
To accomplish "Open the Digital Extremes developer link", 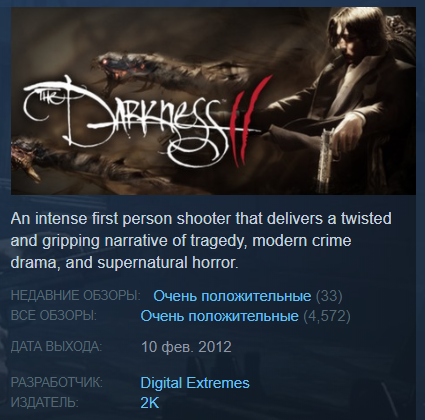I will (x=195, y=383).
